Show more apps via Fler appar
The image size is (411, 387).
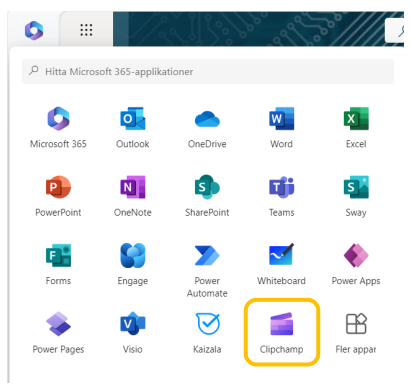[x=356, y=333]
